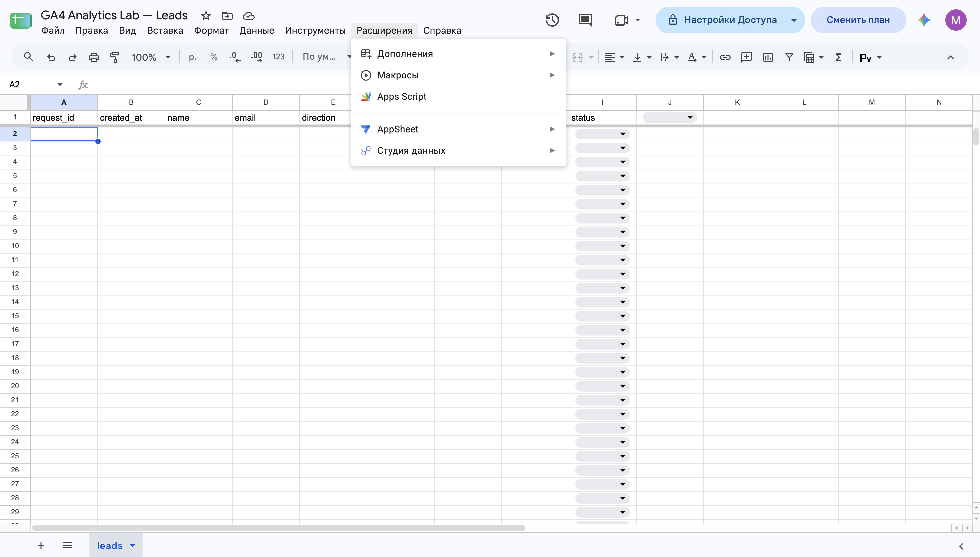Viewport: 980px width, 557px height.
Task: Open status dropdown chip in row 10
Action: coord(602,246)
